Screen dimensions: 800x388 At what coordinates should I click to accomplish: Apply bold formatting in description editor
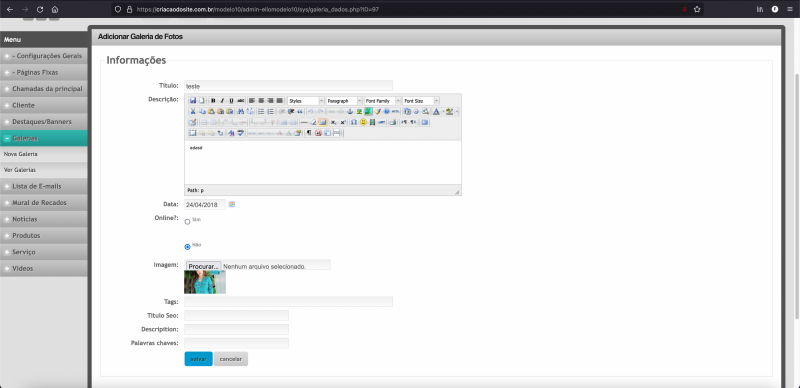click(213, 101)
